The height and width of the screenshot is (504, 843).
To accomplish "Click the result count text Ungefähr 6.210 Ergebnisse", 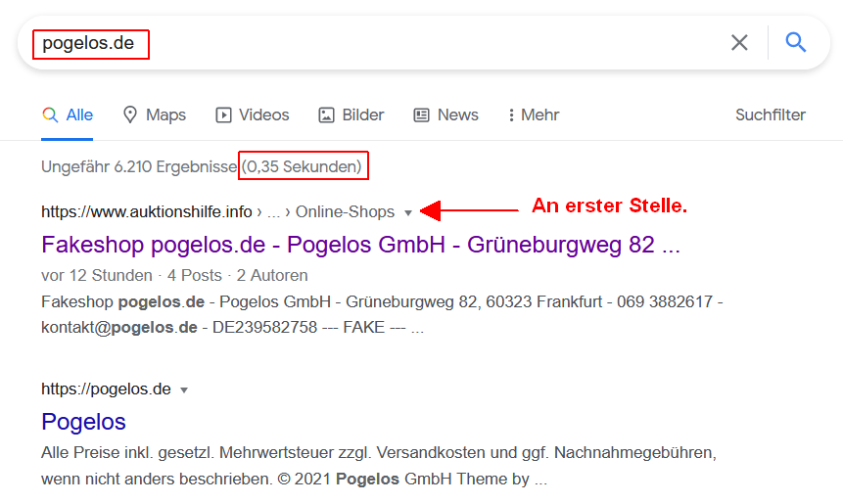I will pos(138,166).
